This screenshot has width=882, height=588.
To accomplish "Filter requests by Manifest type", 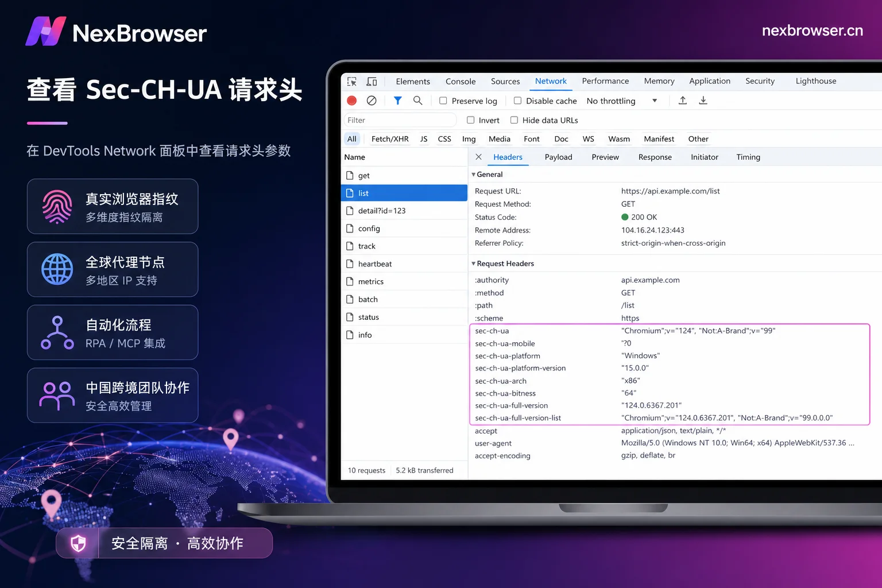I will pyautogui.click(x=659, y=139).
